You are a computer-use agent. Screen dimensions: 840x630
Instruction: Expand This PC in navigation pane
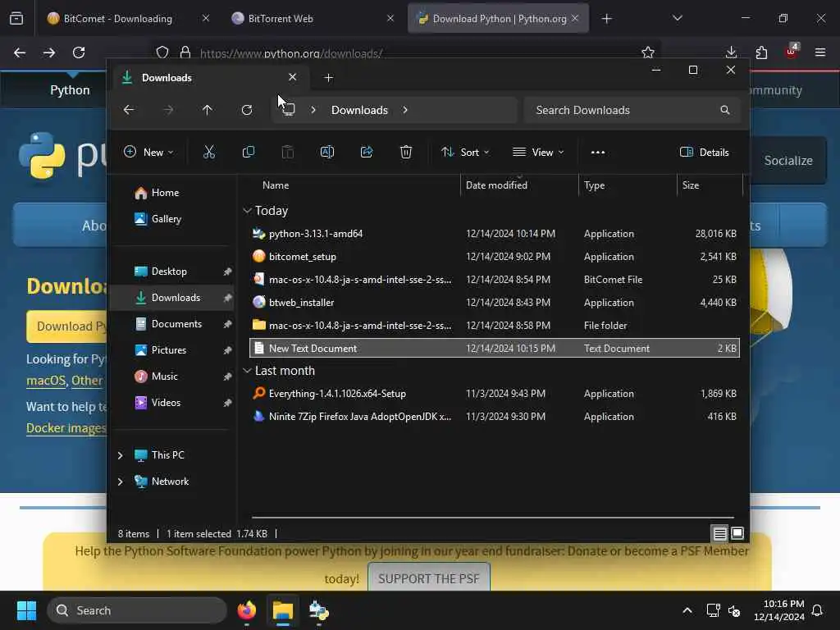120,455
